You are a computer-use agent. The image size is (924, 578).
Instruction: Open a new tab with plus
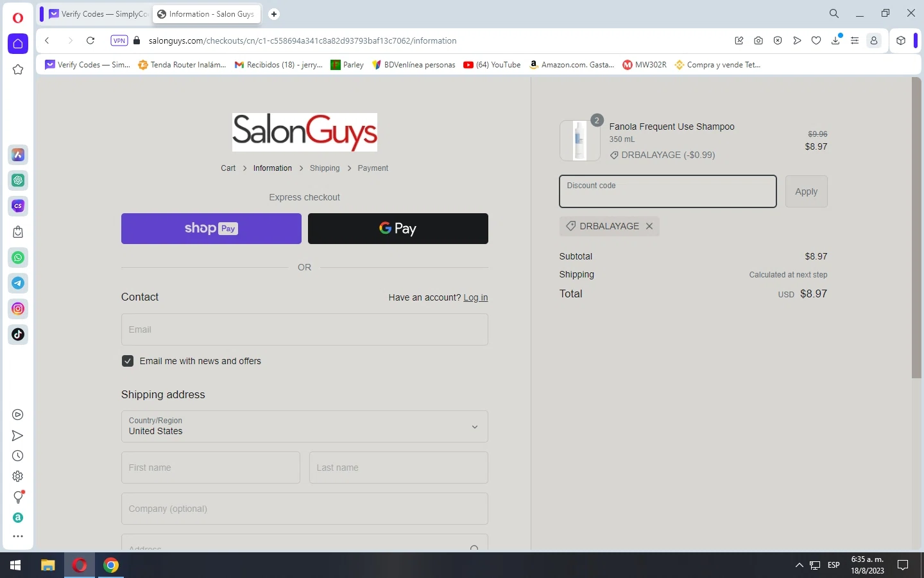274,14
